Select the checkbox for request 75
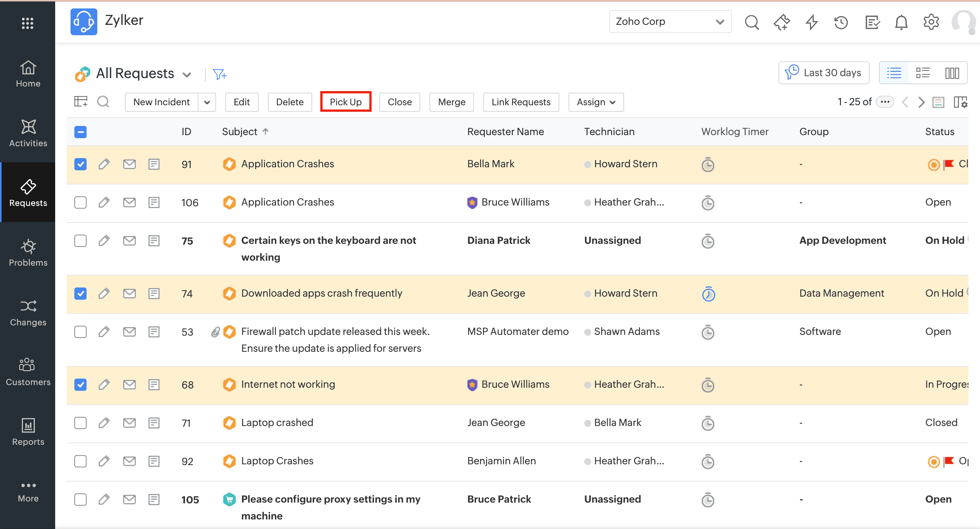 tap(80, 241)
